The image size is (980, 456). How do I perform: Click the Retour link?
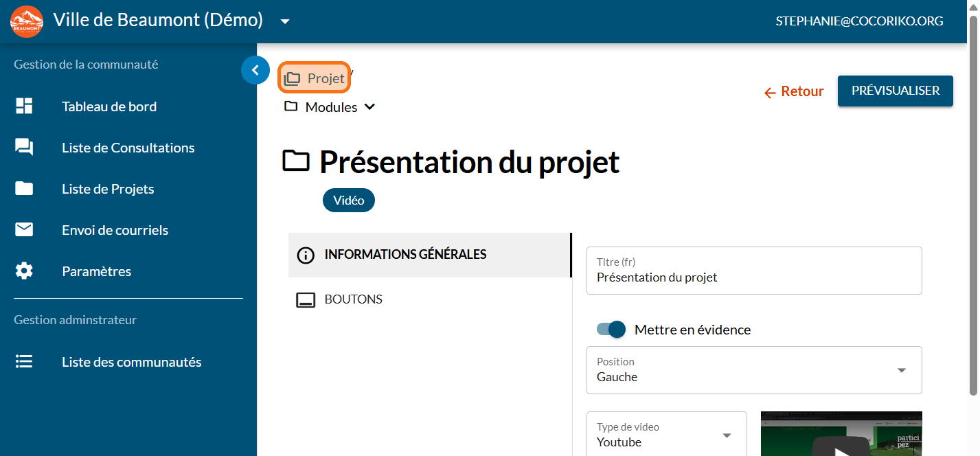[x=794, y=92]
